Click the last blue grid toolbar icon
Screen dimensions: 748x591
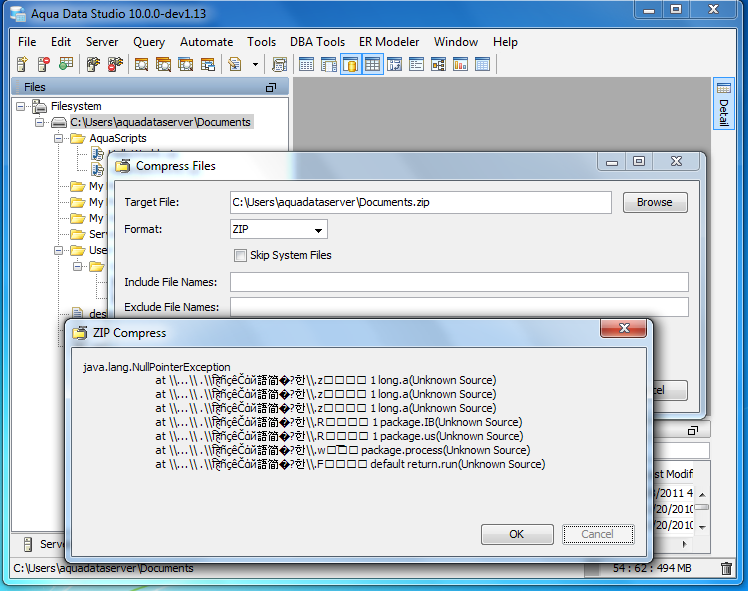tap(483, 64)
